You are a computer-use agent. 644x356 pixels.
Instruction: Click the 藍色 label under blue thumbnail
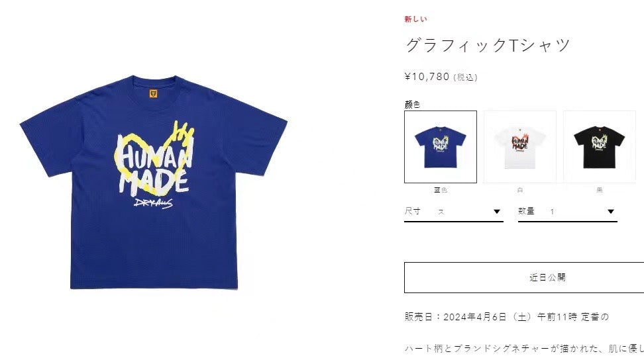pyautogui.click(x=441, y=190)
